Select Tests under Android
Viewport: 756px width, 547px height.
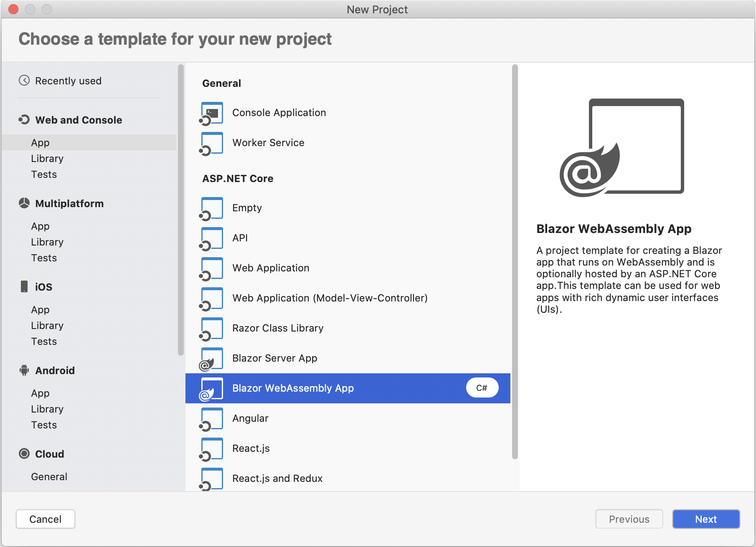click(x=44, y=425)
